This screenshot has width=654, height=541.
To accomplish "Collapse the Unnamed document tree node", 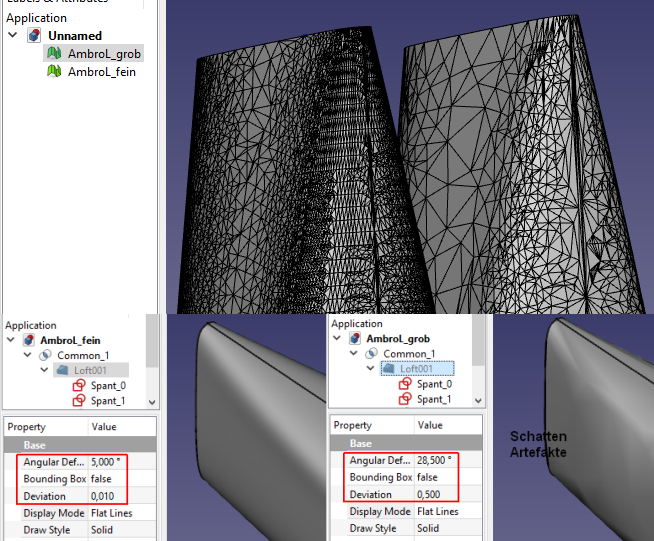I will click(x=12, y=36).
